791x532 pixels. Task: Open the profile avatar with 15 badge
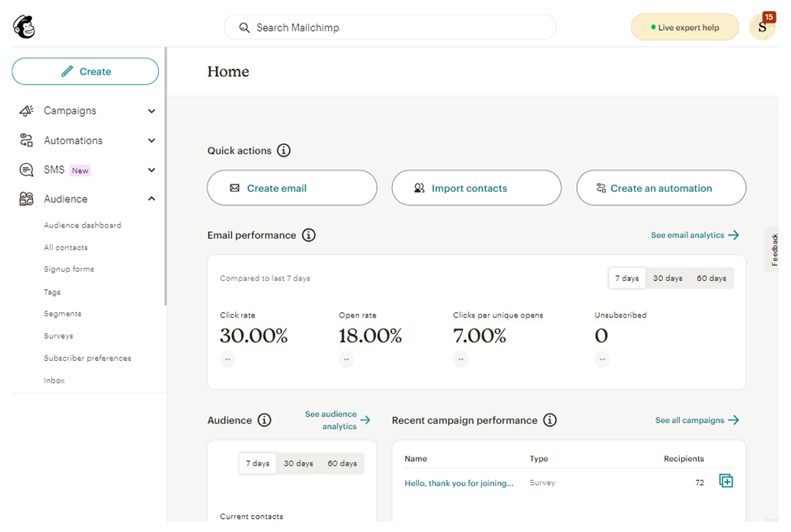(x=762, y=27)
